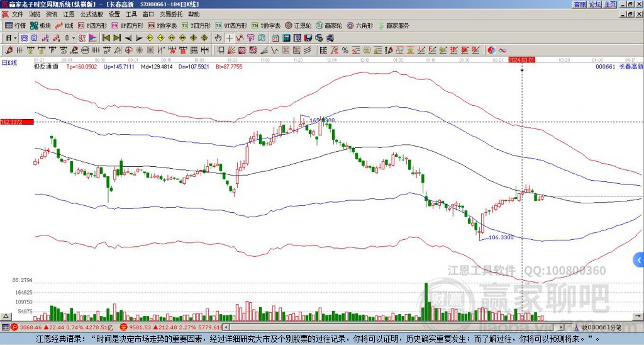The image size is (644, 345).
Task: Select the hand pan tool
Action: click(218, 38)
